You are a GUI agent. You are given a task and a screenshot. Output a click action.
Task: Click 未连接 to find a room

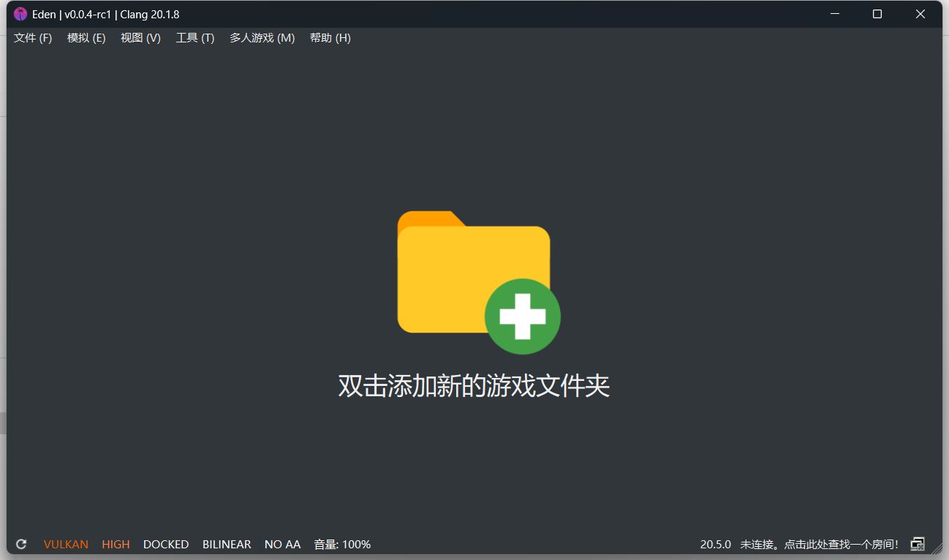819,545
